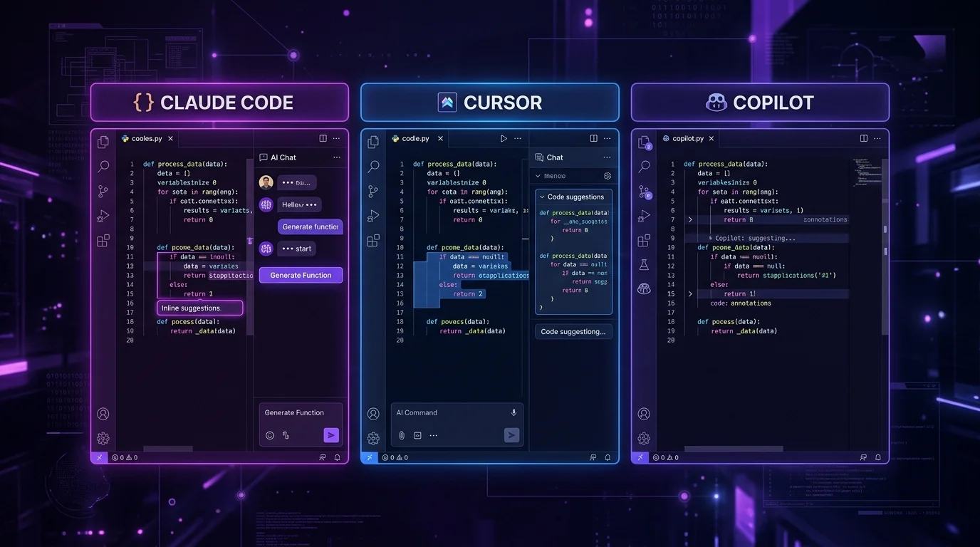Image resolution: width=980 pixels, height=547 pixels.
Task: Run codie.py with the play icon
Action: click(504, 138)
